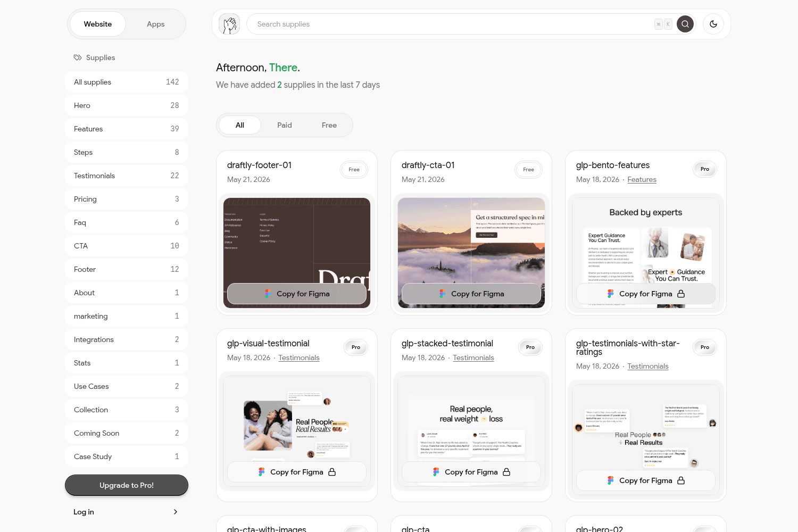This screenshot has height=532, width=798.
Task: Click Figma icon on draftly-cta-01 card
Action: pos(443,294)
